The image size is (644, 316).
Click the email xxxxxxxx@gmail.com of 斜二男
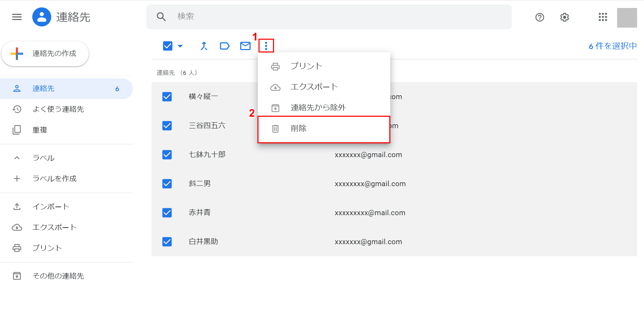[x=370, y=184]
